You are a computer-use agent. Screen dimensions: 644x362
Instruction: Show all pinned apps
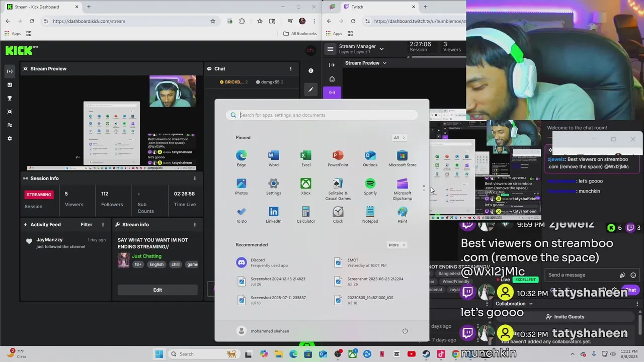click(x=399, y=138)
